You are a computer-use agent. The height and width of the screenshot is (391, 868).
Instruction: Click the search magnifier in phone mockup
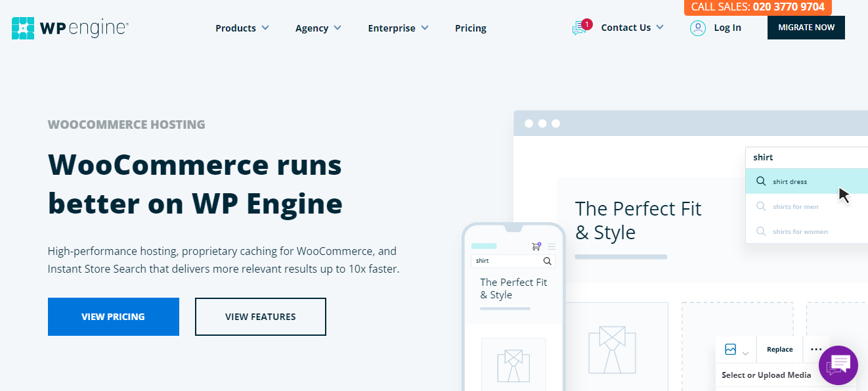[x=547, y=261]
